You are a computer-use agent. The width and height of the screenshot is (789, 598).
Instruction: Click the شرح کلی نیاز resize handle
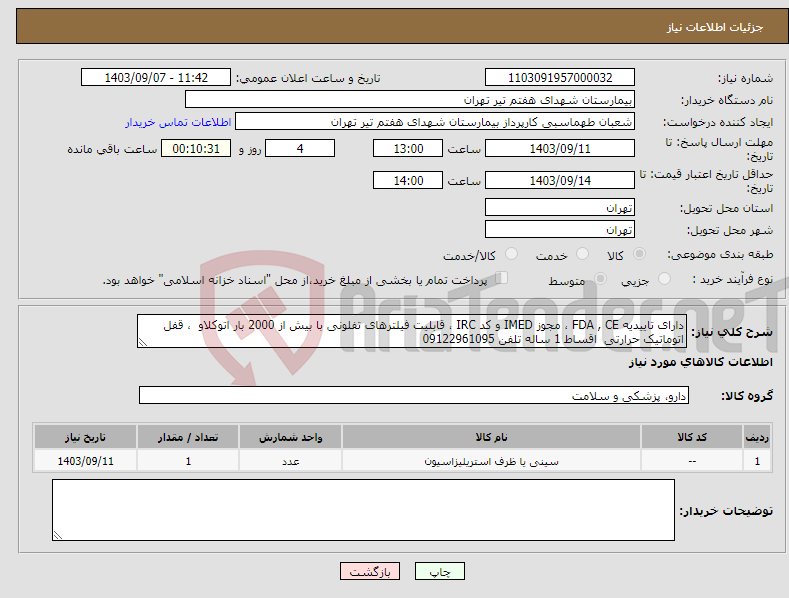coord(143,343)
